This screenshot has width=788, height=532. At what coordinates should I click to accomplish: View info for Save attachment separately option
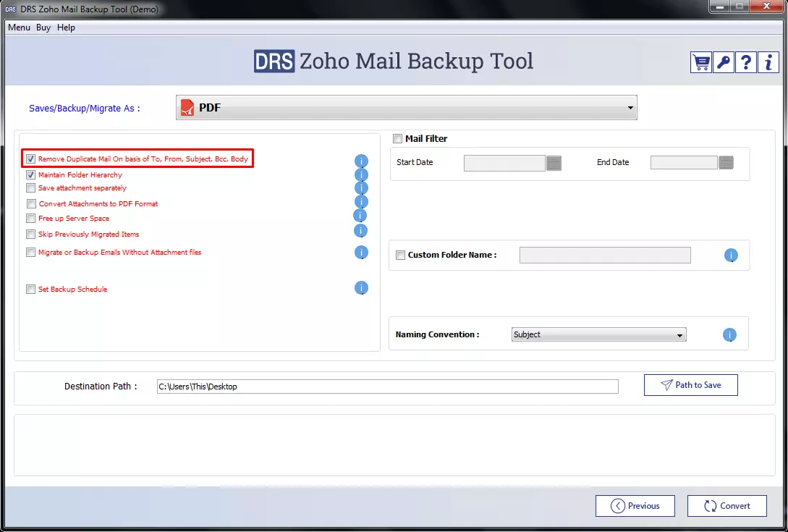361,187
